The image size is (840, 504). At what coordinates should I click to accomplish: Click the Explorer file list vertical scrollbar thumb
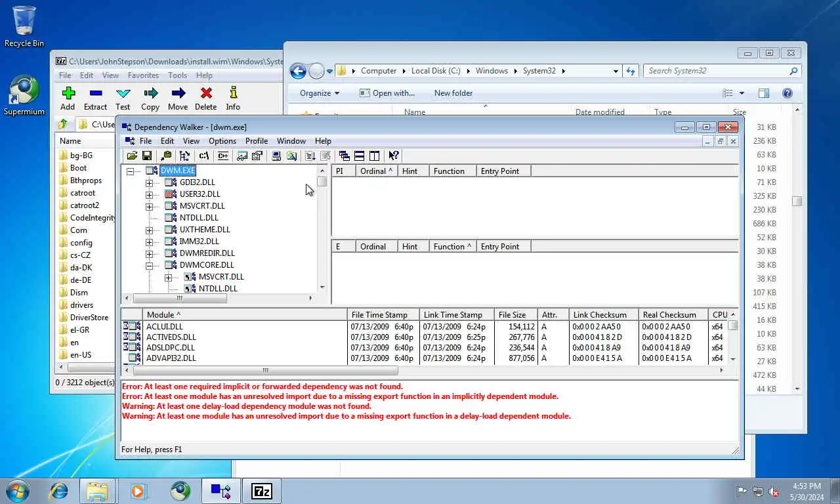point(797,201)
